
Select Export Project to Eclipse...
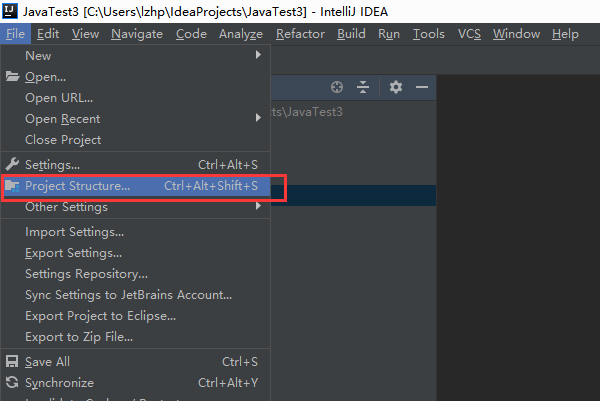(135, 316)
